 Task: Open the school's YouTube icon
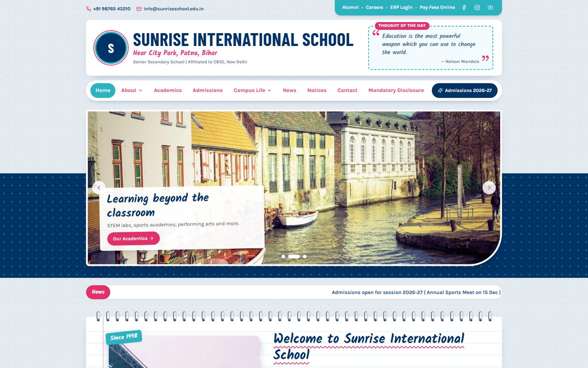click(x=490, y=7)
